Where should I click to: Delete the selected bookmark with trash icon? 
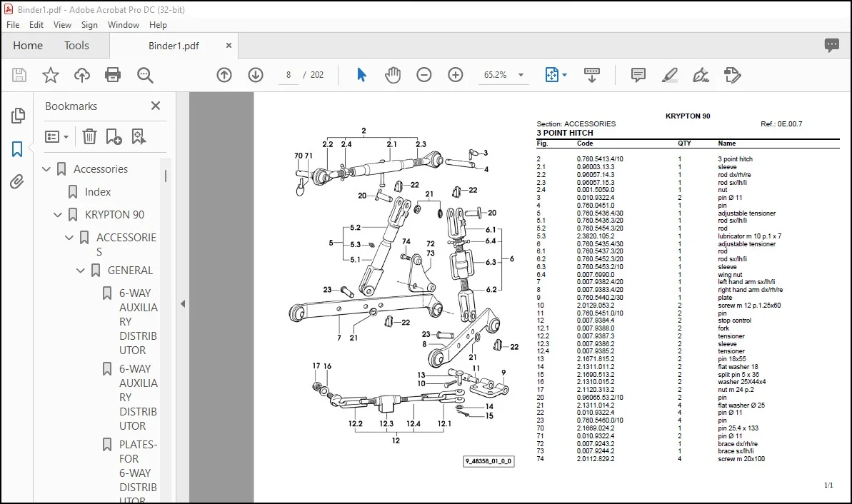(x=89, y=137)
